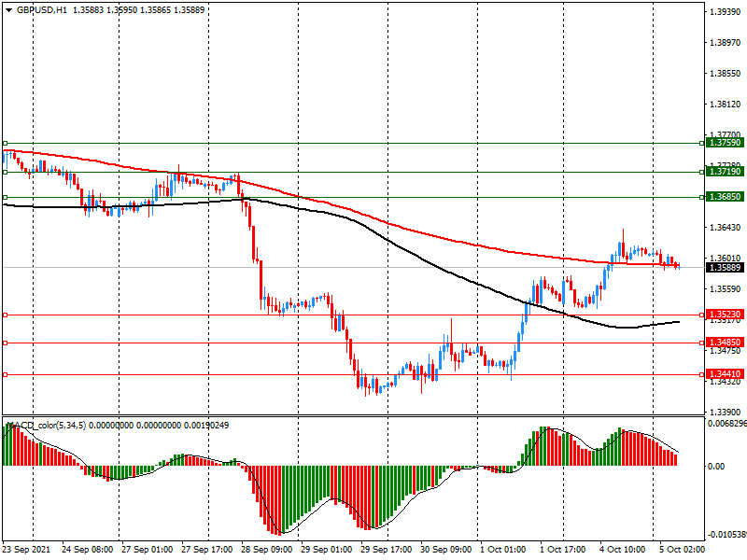Click the 1.35590 value on price axis
Viewport: 747px width, 560px height.
click(726, 289)
